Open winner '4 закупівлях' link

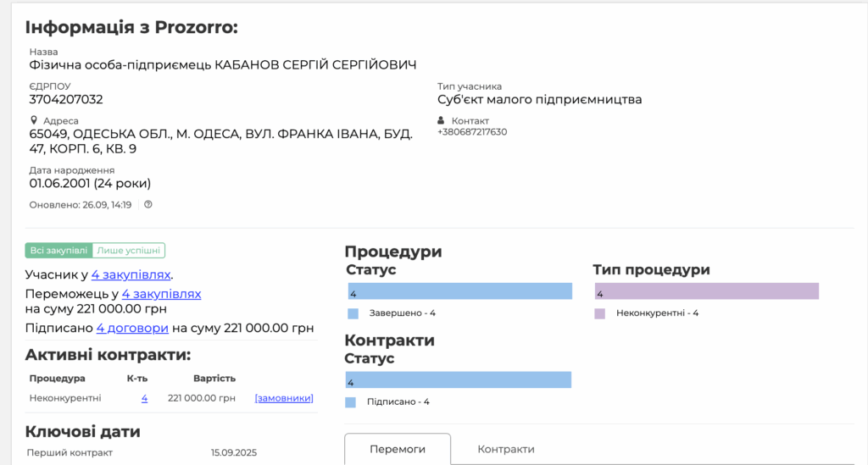click(x=161, y=293)
